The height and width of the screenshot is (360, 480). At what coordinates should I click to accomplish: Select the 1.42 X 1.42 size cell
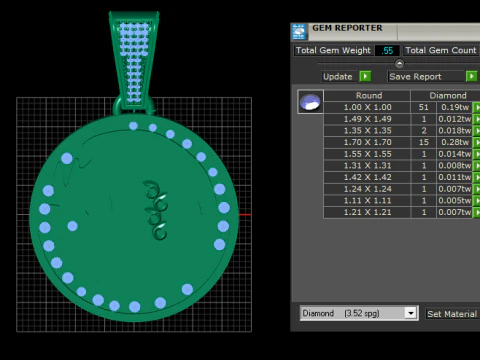(367, 177)
